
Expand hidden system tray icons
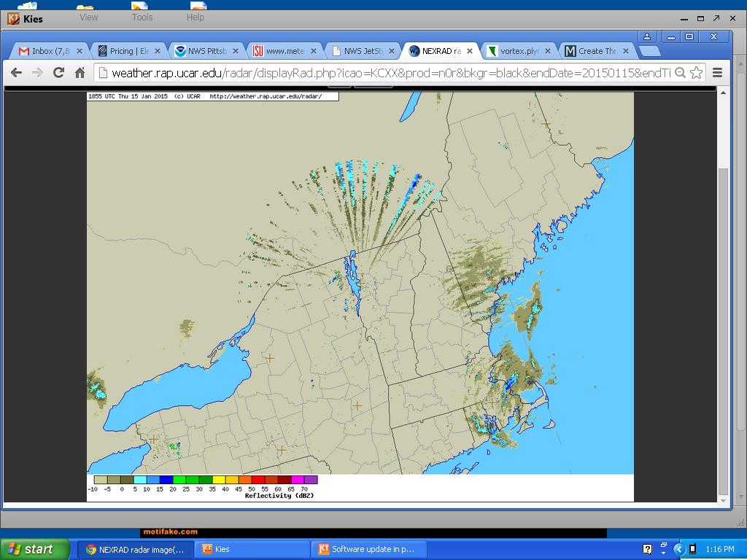[x=678, y=549]
